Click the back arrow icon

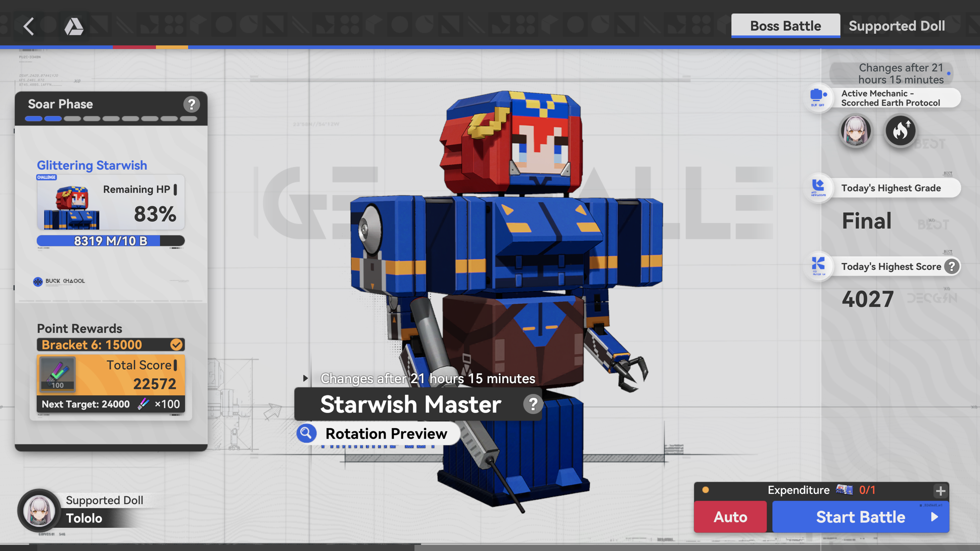[x=29, y=26]
